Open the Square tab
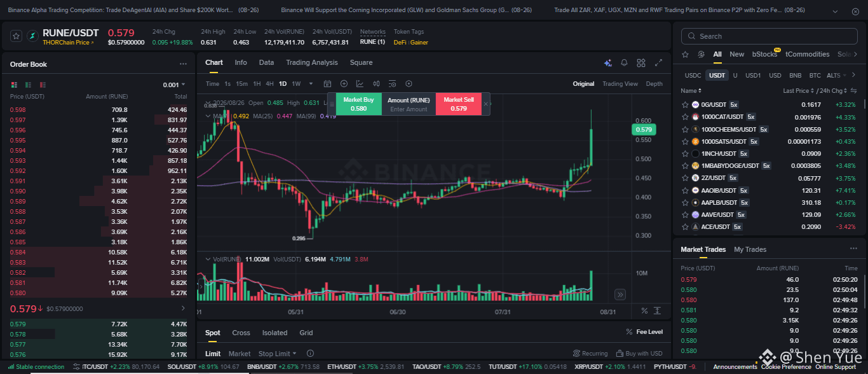Image resolution: width=868 pixels, height=374 pixels. [x=362, y=62]
